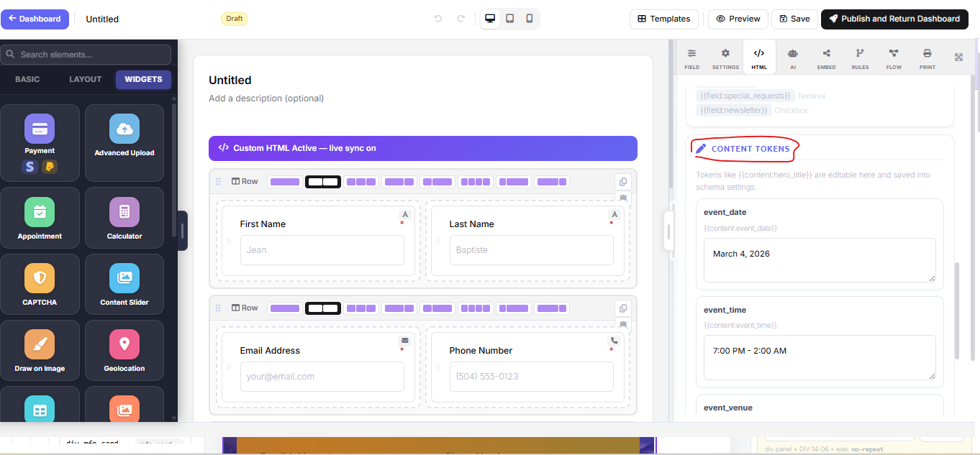980x455 pixels.
Task: Add the Geolocation widget
Action: click(x=124, y=350)
